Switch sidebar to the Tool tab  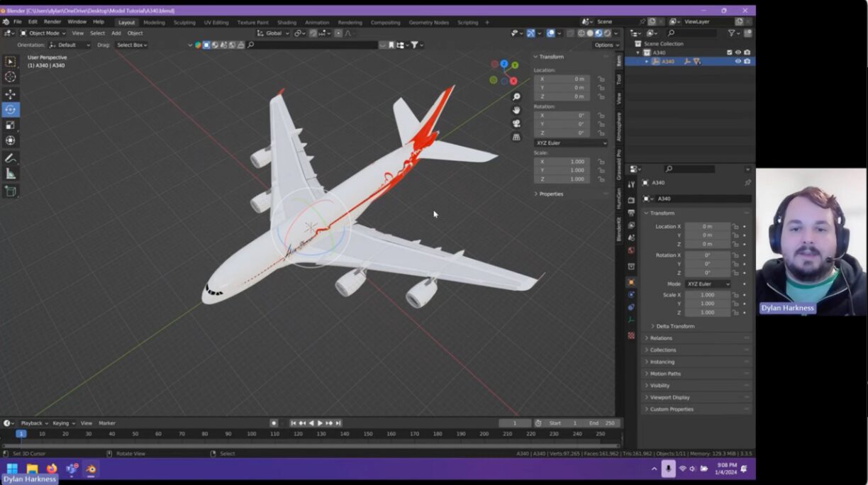tap(618, 79)
